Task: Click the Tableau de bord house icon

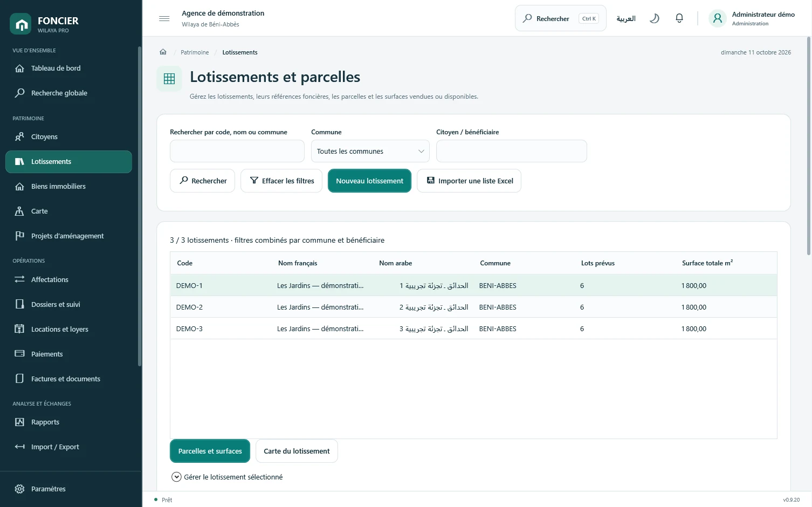Action: click(x=20, y=68)
